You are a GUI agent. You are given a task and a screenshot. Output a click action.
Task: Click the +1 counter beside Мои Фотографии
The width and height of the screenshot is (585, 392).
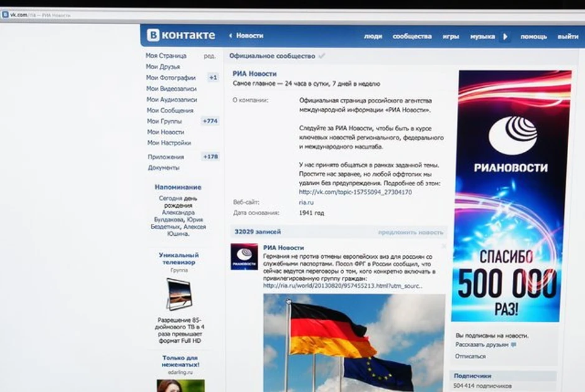pos(213,78)
